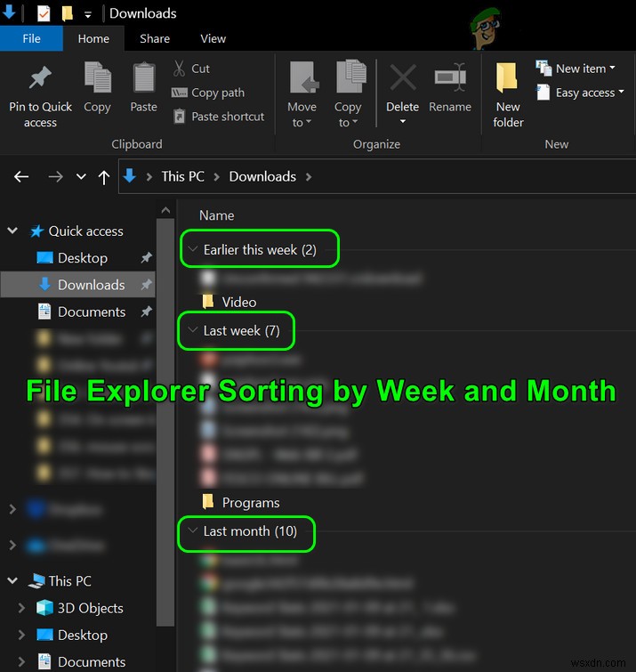Collapse the Last week group

(193, 330)
